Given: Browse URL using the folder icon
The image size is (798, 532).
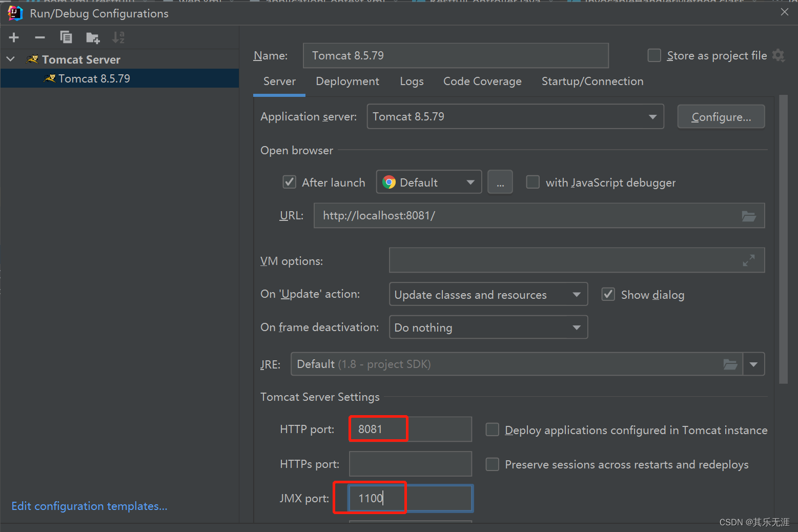Looking at the screenshot, I should [x=749, y=216].
